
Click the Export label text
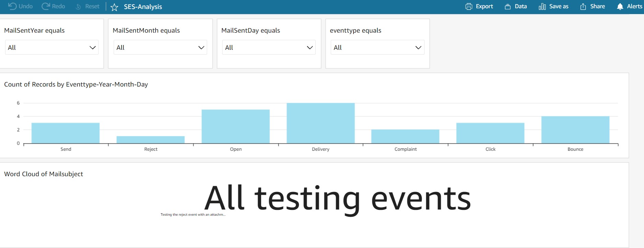pyautogui.click(x=484, y=6)
